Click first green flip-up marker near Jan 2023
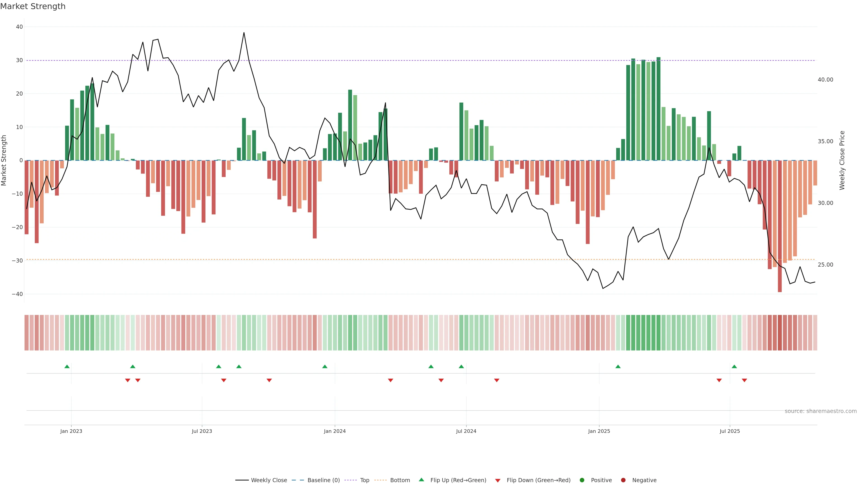The height and width of the screenshot is (488, 868). point(67,366)
